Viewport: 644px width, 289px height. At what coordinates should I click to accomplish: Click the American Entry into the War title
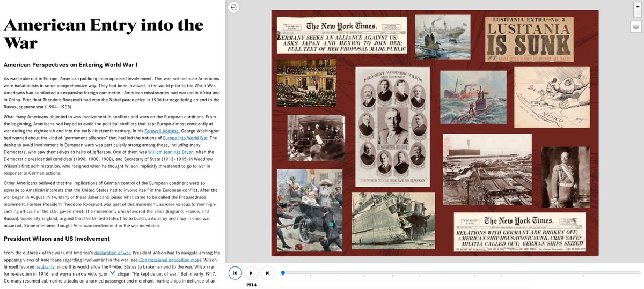tap(104, 33)
